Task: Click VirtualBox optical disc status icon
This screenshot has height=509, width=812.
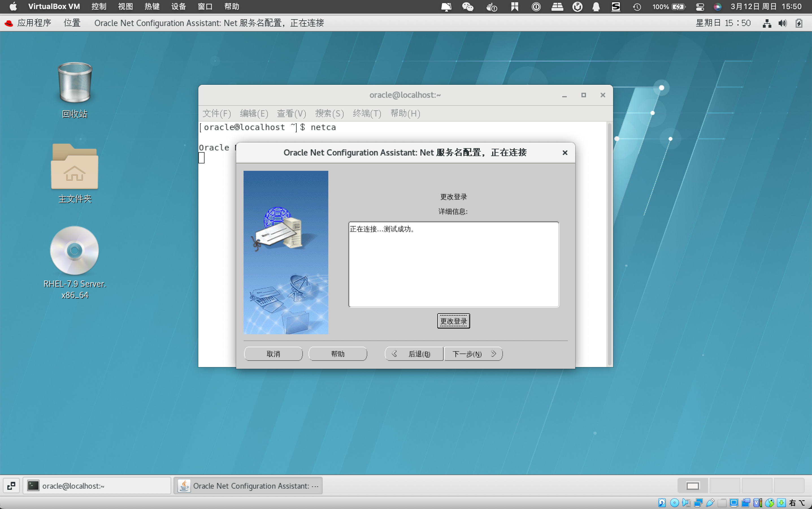Action: click(674, 502)
